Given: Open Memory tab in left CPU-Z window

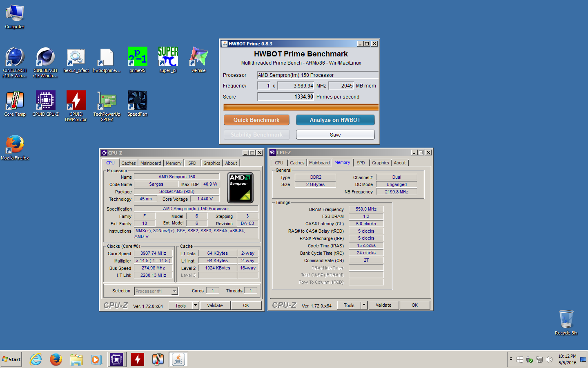Looking at the screenshot, I should 174,163.
